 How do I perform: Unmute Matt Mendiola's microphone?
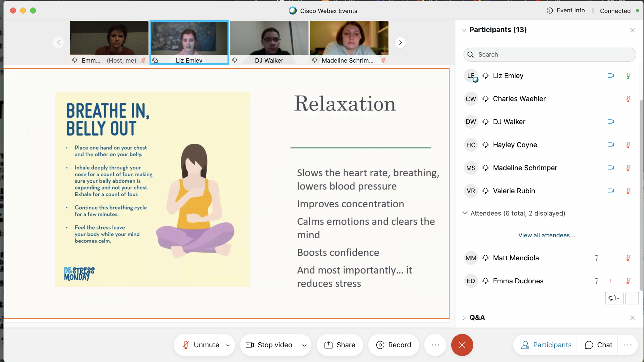pyautogui.click(x=628, y=258)
